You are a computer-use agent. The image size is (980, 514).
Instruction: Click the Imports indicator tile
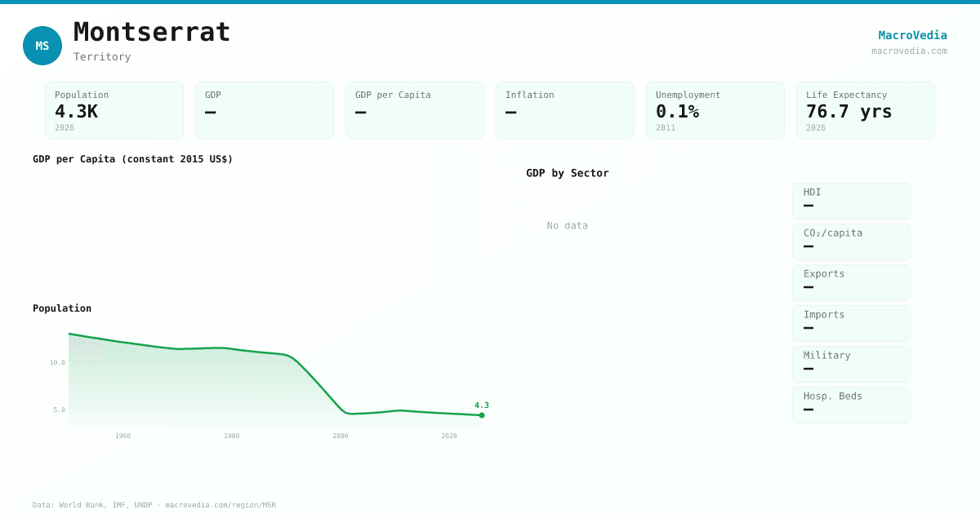851,323
